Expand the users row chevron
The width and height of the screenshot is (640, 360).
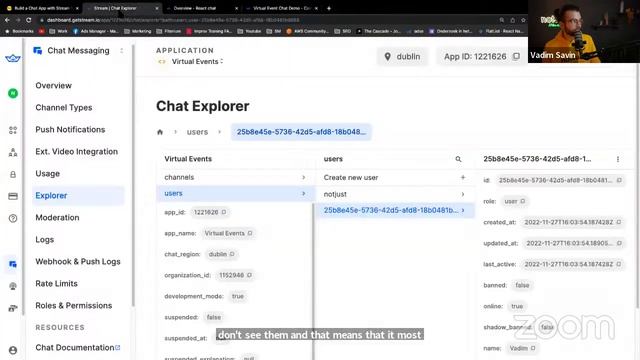(304, 193)
